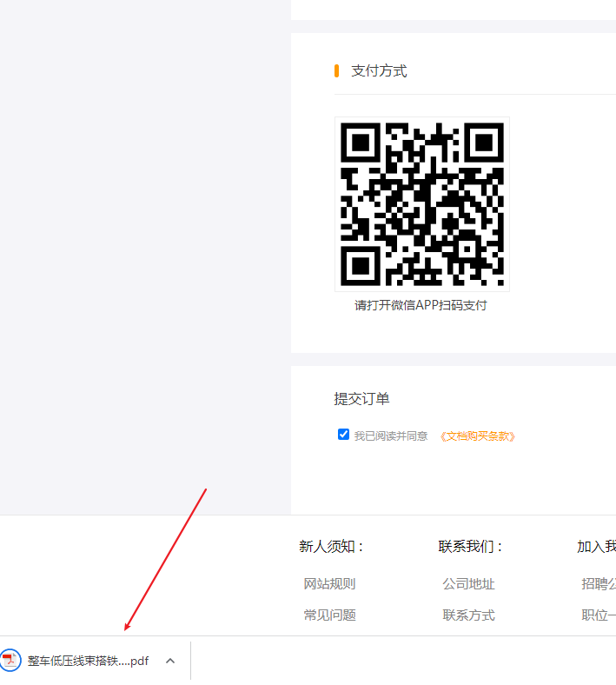Open the 《文档购买条款》 link
The width and height of the screenshot is (616, 685).
(478, 436)
